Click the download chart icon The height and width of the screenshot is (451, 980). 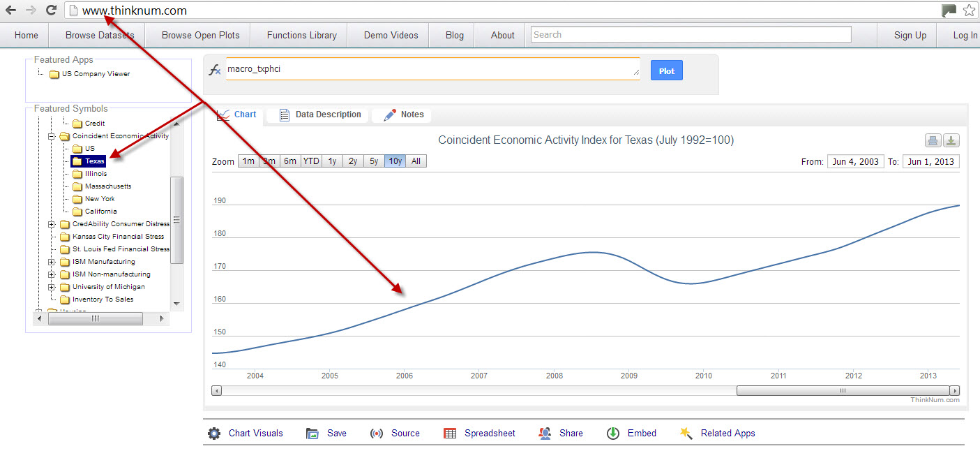pyautogui.click(x=951, y=141)
